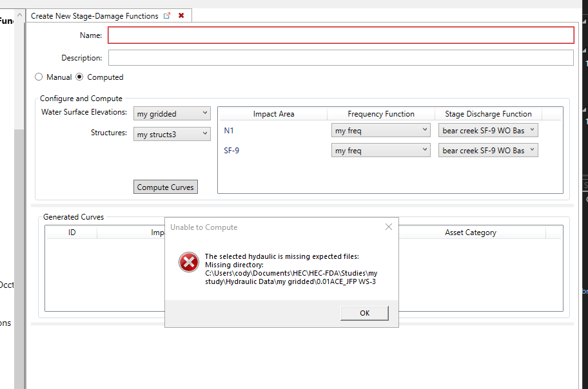Select the Manual radio button
The width and height of the screenshot is (588, 389).
[39, 77]
